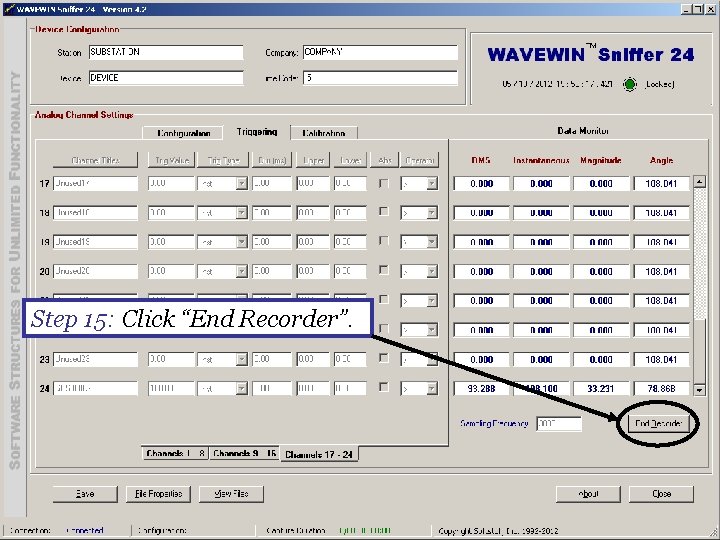
Task: Click the Upper field for channel 20
Action: (x=313, y=271)
